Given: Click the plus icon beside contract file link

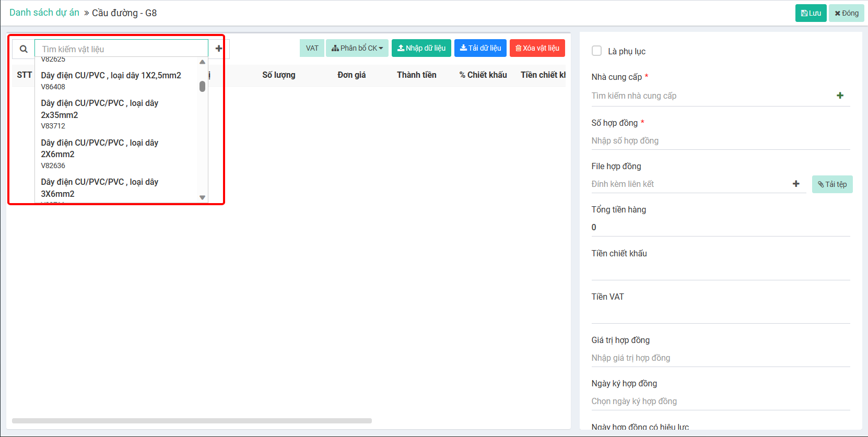Looking at the screenshot, I should coord(796,184).
